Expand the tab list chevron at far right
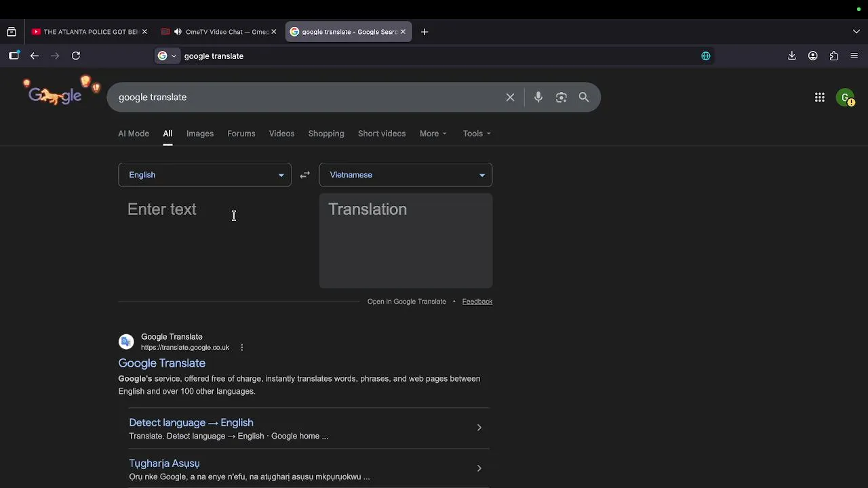 tap(856, 32)
